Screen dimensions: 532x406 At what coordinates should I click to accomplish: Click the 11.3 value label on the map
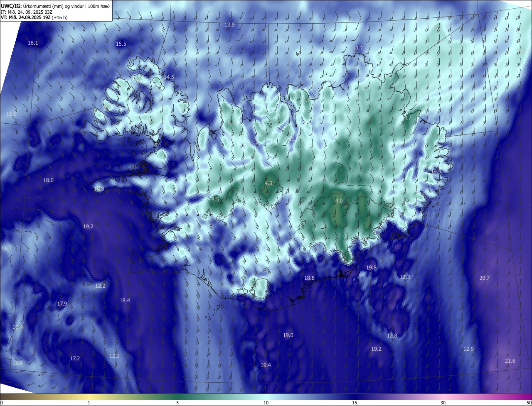point(6,248)
